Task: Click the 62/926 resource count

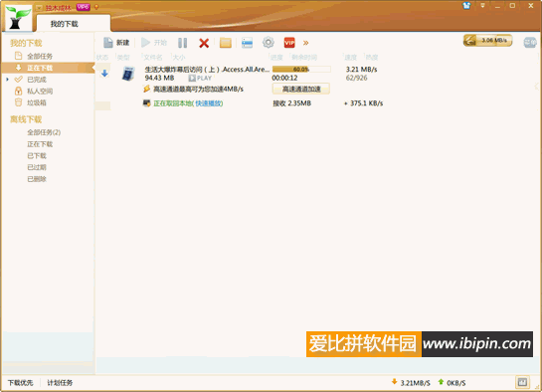Action: (x=357, y=79)
